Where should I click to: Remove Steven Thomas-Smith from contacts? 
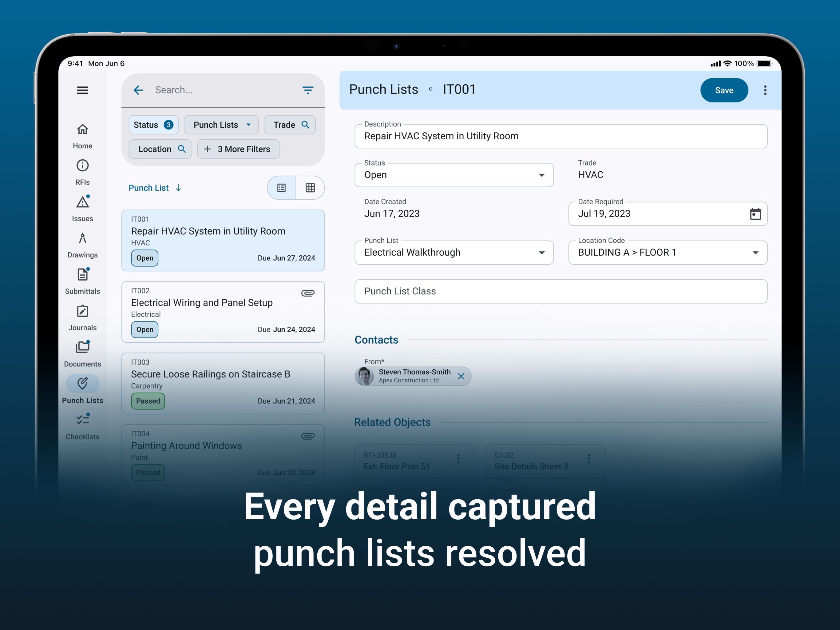coord(462,376)
